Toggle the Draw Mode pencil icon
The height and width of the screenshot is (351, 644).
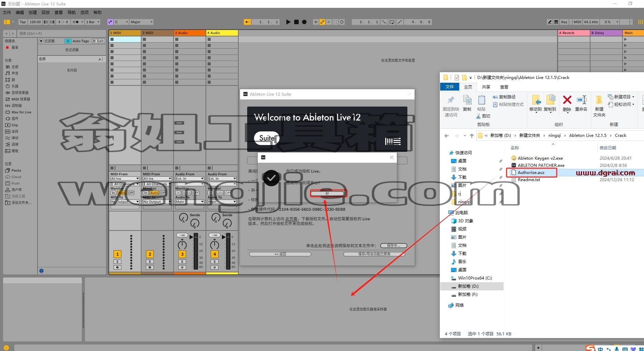click(x=550, y=22)
